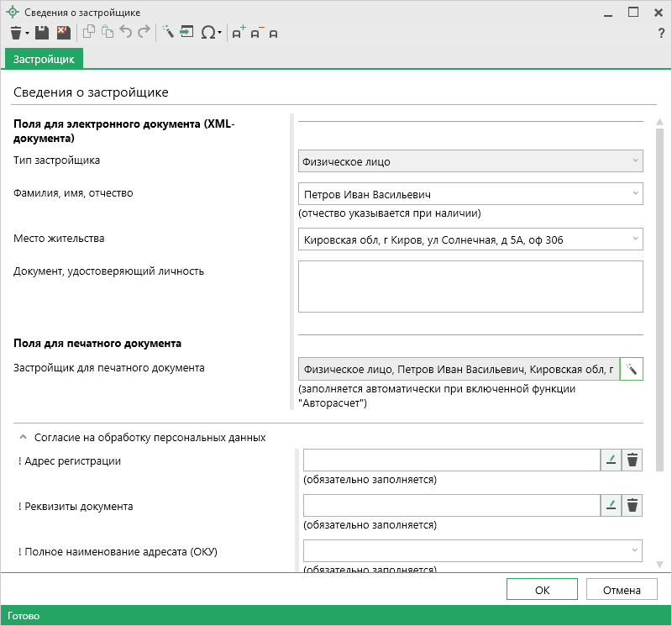Select the Застройщик tab
The width and height of the screenshot is (672, 626).
[x=44, y=59]
